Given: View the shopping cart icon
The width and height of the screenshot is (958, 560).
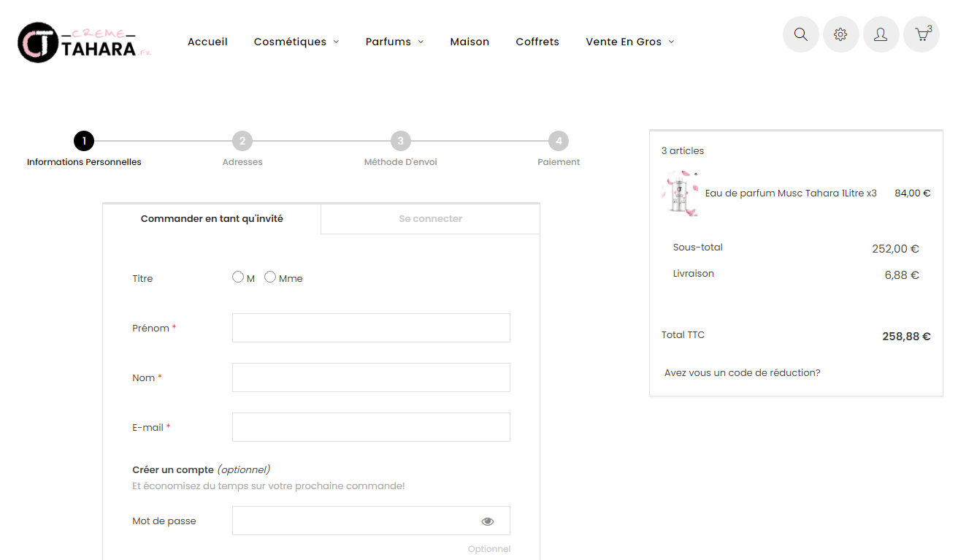Looking at the screenshot, I should (921, 34).
